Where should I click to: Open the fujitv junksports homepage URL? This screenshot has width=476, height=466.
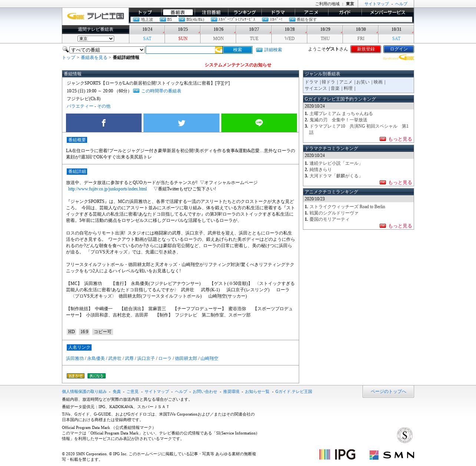pyautogui.click(x=108, y=189)
